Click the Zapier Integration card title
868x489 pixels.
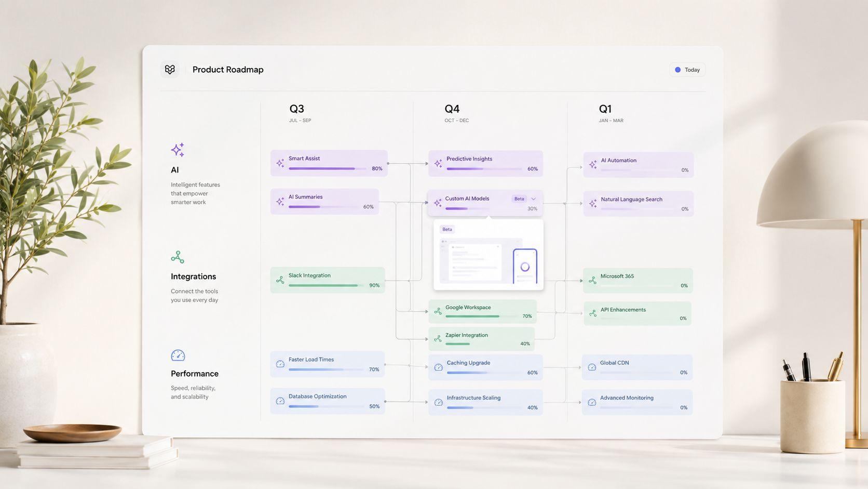466,335
